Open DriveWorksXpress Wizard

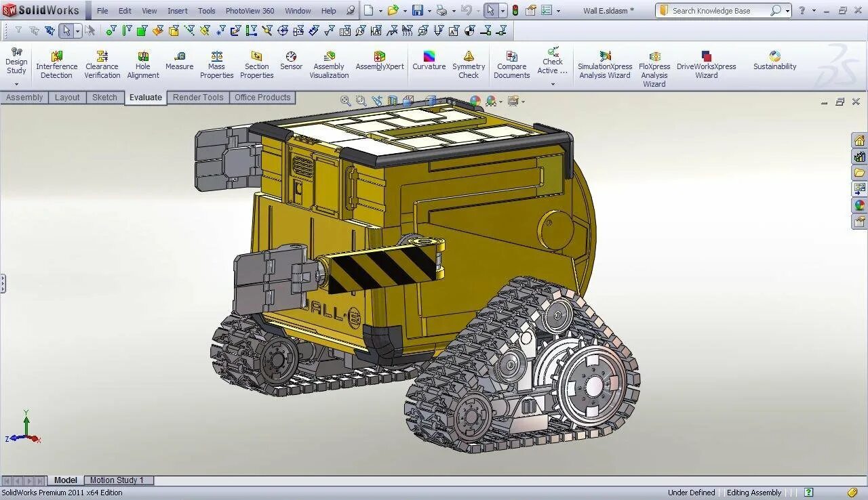(706, 65)
